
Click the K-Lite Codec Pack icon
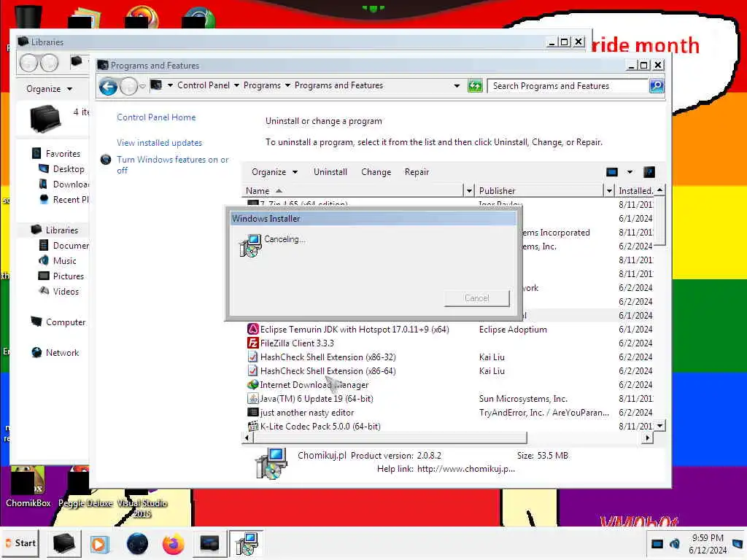(x=252, y=426)
